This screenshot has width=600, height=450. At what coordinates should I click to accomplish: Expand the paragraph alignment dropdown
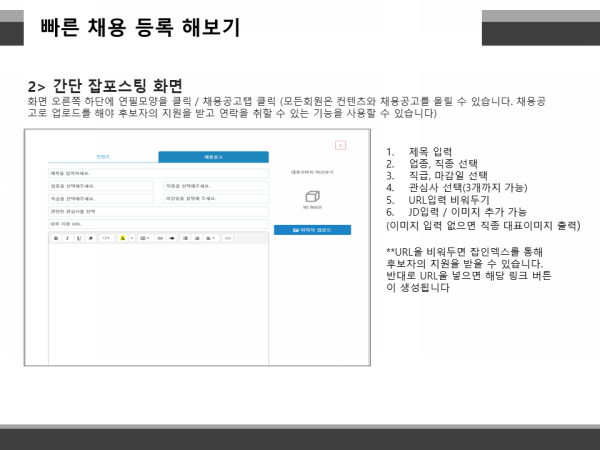point(211,238)
